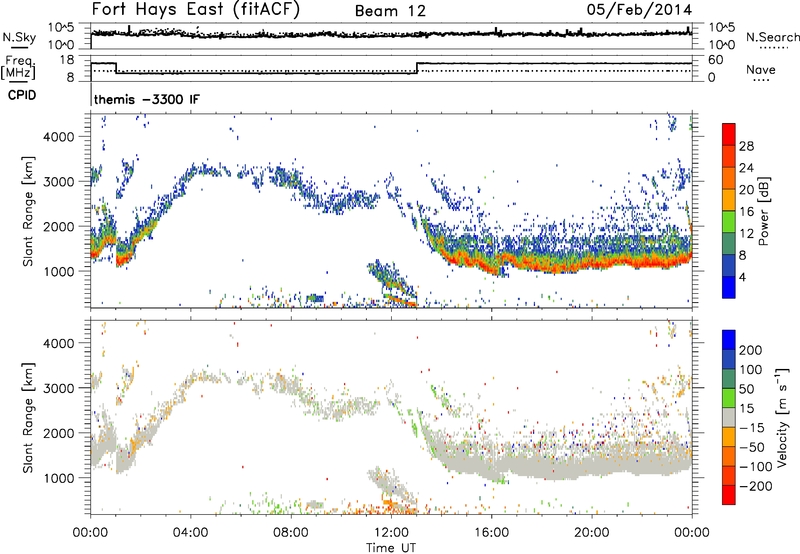Click the "3000" tick on the power panel

(x=58, y=182)
